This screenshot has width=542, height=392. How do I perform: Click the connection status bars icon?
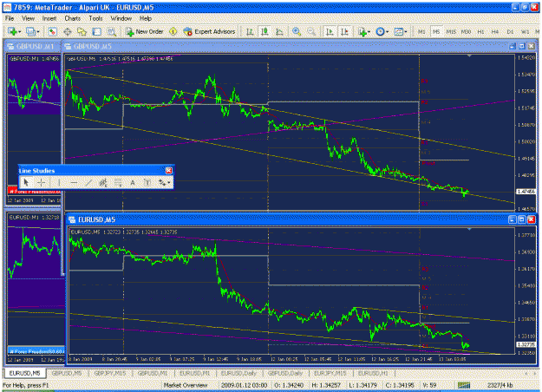pyautogui.click(x=464, y=385)
